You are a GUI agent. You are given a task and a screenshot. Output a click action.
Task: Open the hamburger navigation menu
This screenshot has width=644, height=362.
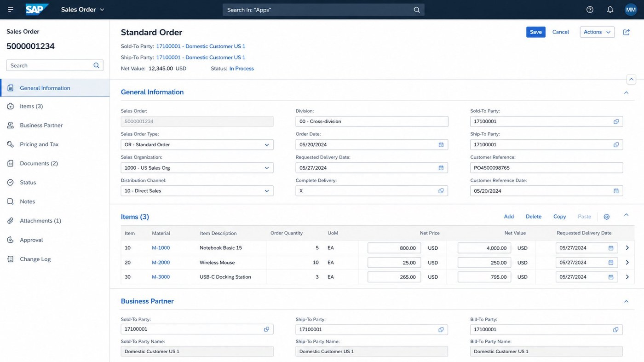click(11, 10)
